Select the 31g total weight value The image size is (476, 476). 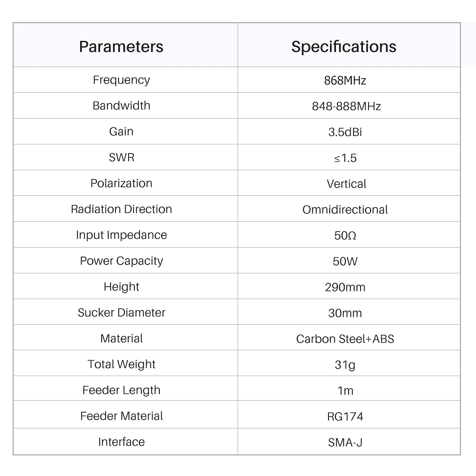tap(345, 365)
